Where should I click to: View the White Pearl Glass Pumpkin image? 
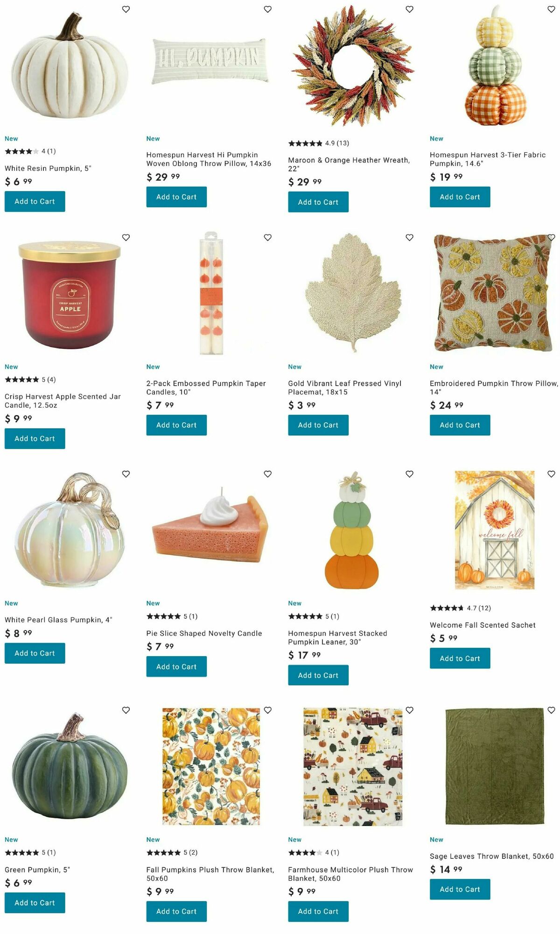tap(69, 530)
